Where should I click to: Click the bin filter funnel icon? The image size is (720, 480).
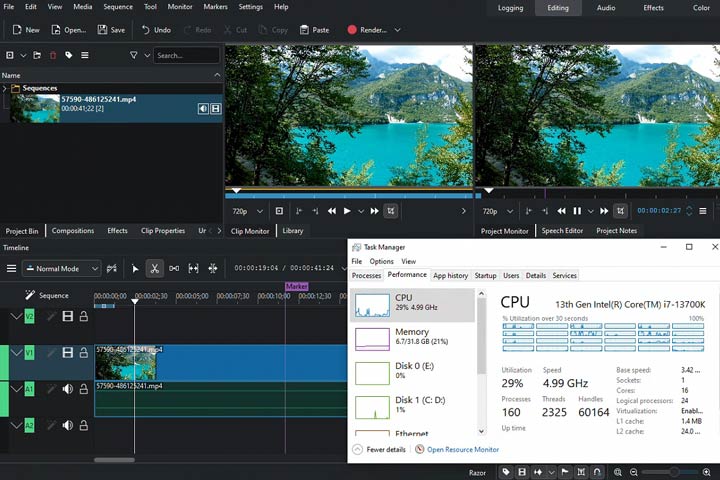(x=134, y=55)
